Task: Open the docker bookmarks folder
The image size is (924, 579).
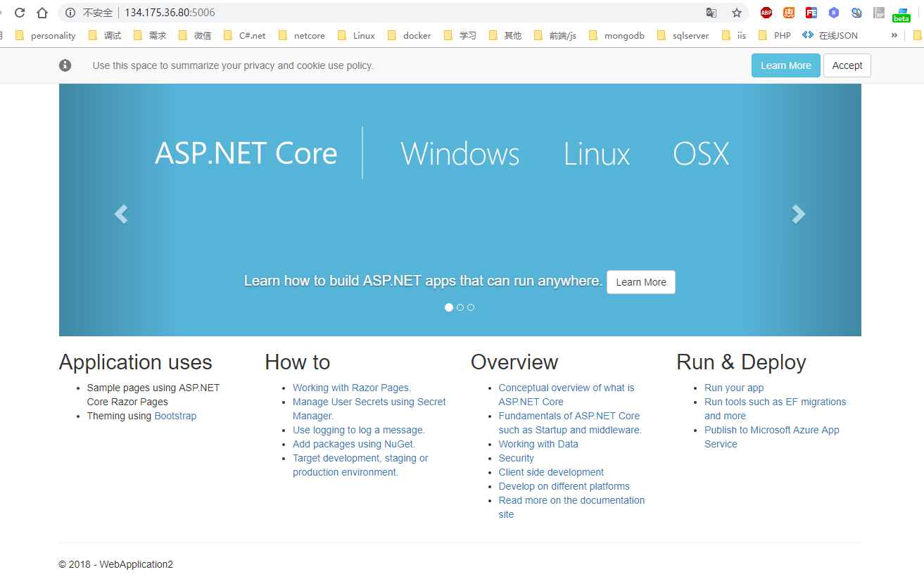Action: point(410,35)
